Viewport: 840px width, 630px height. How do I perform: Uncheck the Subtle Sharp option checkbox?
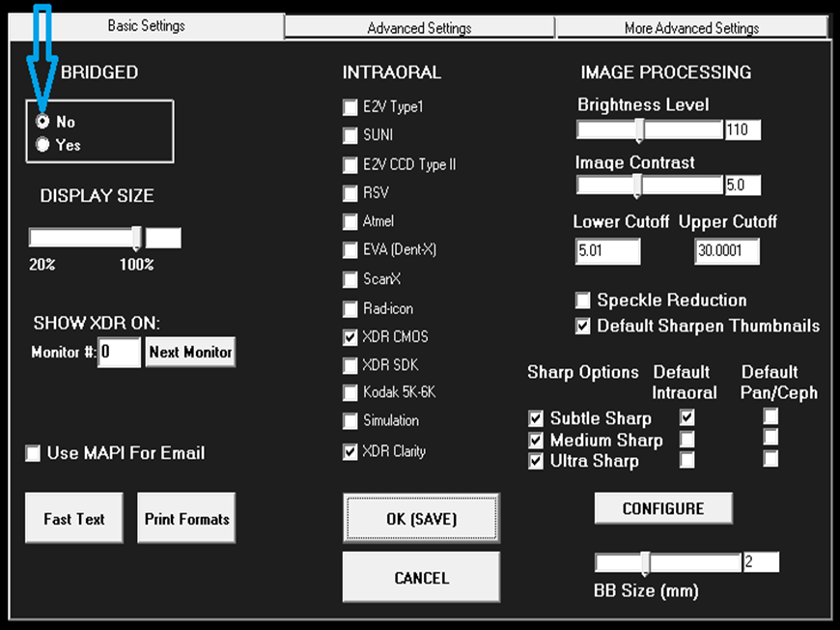tap(536, 418)
